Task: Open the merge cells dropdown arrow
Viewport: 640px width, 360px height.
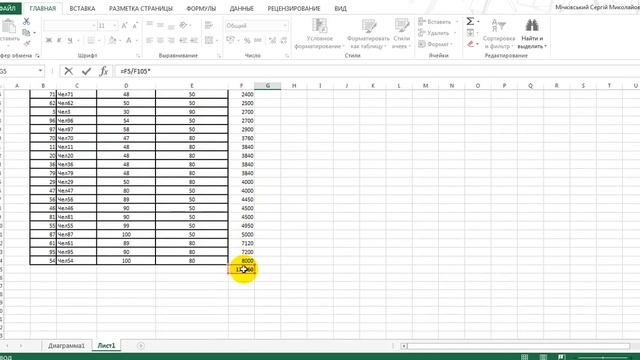Action: click(217, 40)
